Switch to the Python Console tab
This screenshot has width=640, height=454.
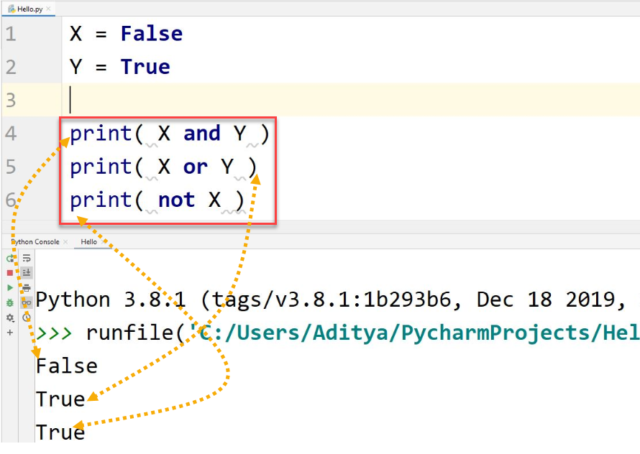coord(33,242)
